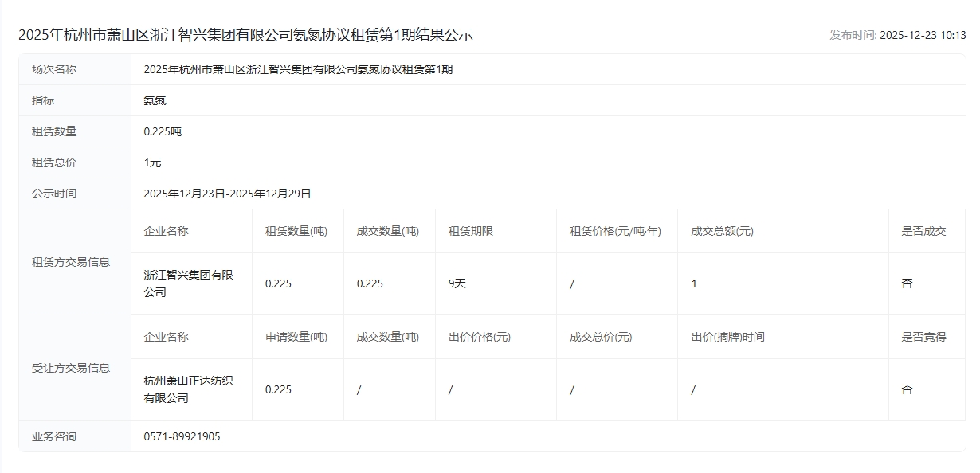Select the 出价(摘牌)时间 column header

[x=727, y=337]
